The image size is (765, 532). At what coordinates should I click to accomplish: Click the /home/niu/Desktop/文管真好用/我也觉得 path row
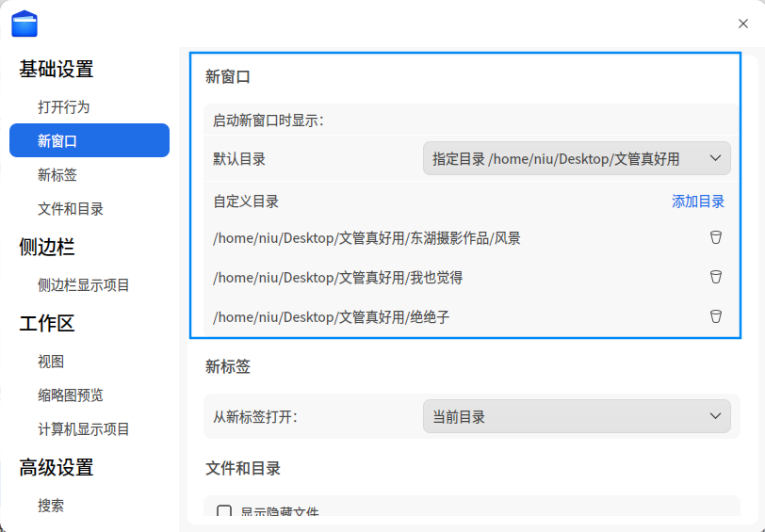pyautogui.click(x=338, y=277)
